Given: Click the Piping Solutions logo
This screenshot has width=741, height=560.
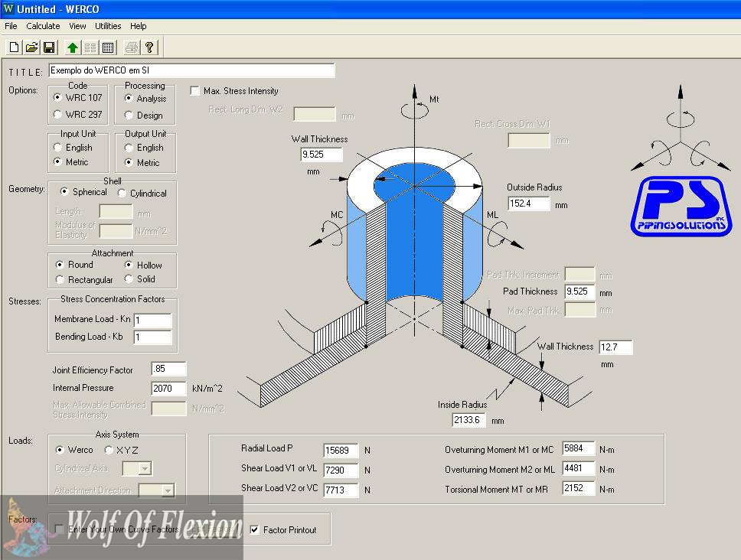Looking at the screenshot, I should click(681, 206).
